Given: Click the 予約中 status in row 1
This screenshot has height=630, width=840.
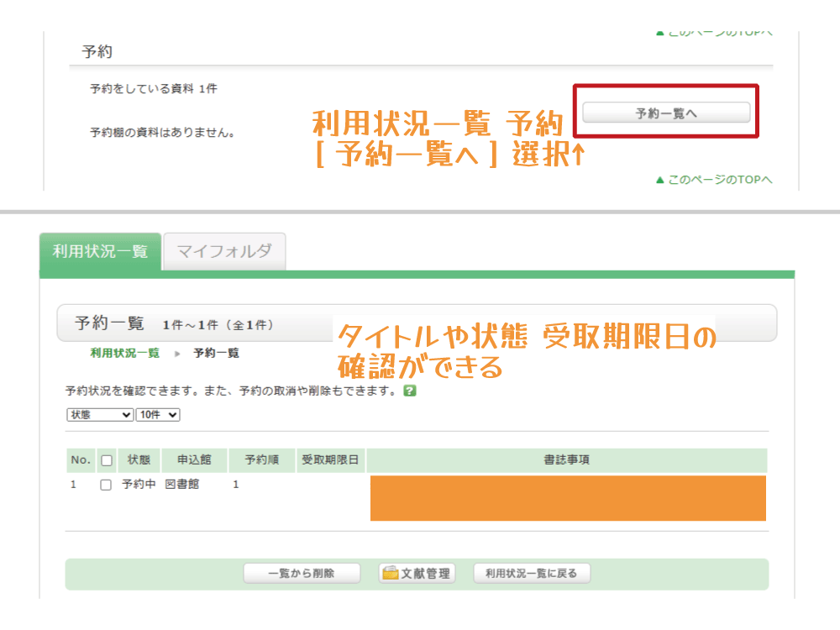Looking at the screenshot, I should point(139,485).
